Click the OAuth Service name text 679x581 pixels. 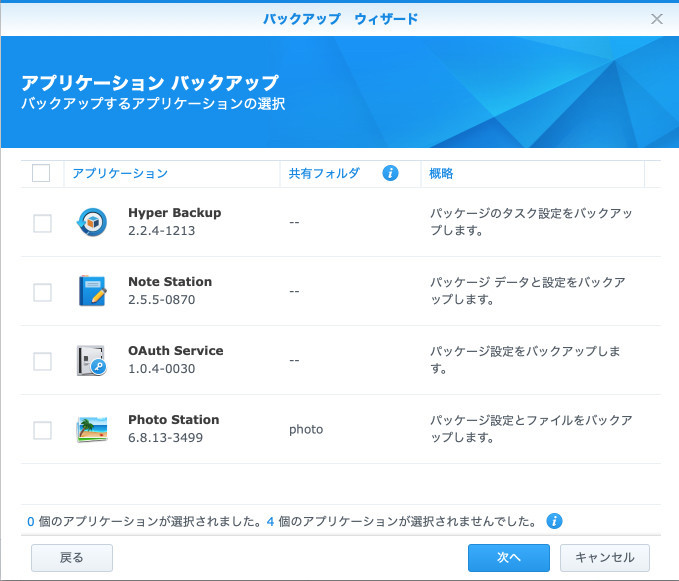click(176, 351)
